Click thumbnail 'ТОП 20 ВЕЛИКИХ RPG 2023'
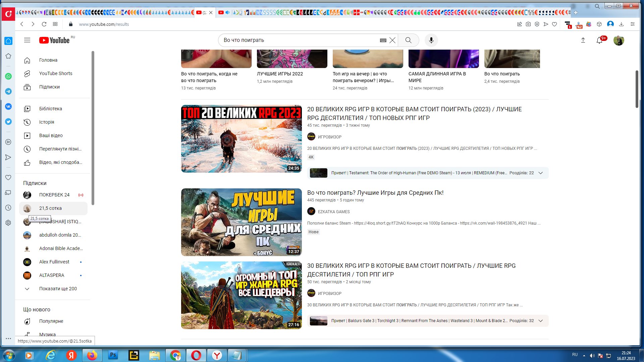Image resolution: width=644 pixels, height=362 pixels. point(241,139)
